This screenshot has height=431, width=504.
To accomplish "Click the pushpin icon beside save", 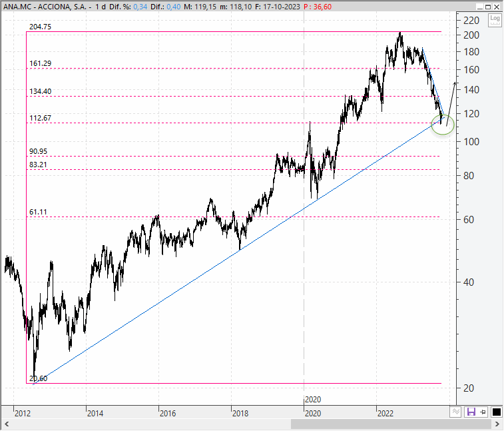I will (483, 412).
